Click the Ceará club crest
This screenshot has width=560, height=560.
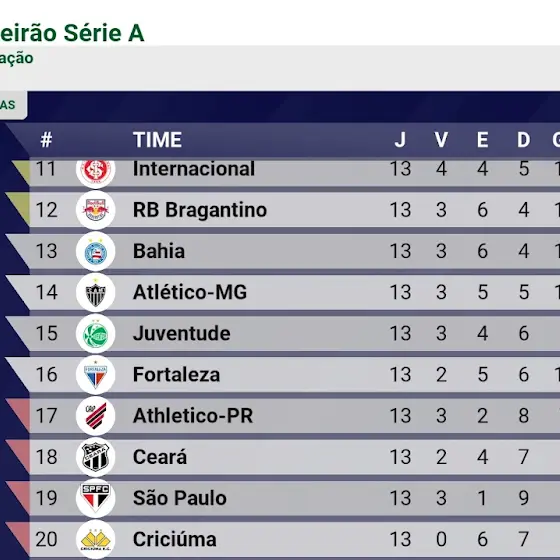pyautogui.click(x=95, y=457)
